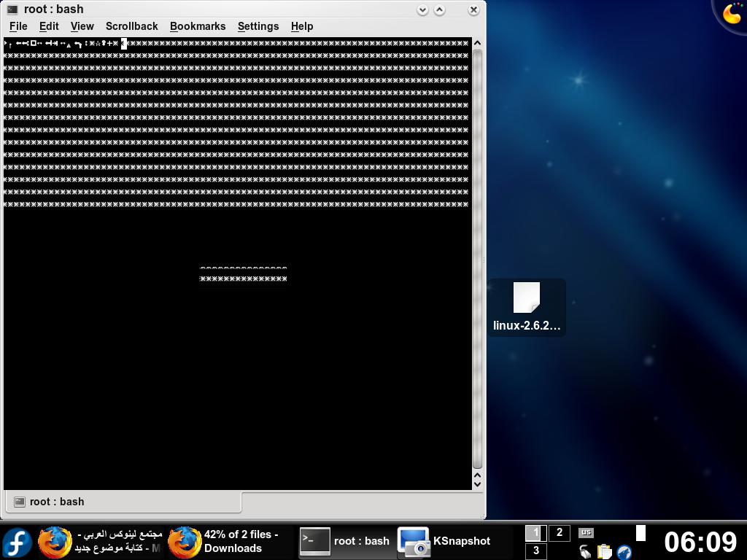The width and height of the screenshot is (747, 560).
Task: Click the Amarok wolf tray icon
Action: pos(624,551)
